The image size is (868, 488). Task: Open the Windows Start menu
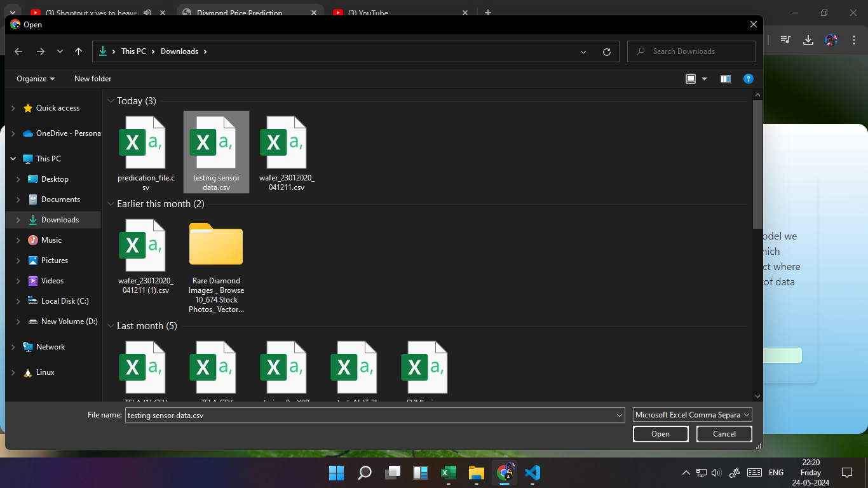tap(336, 473)
